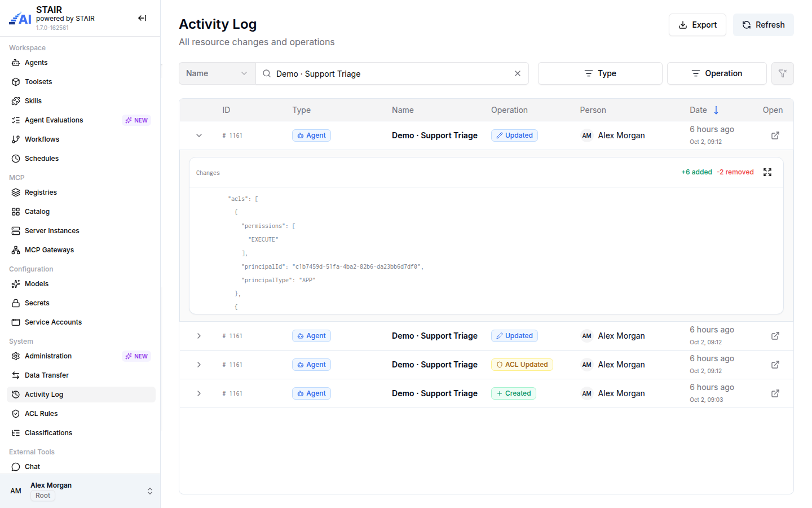This screenshot has width=812, height=508.
Task: Collapse the sidebar with the arrow icon
Action: [142, 18]
